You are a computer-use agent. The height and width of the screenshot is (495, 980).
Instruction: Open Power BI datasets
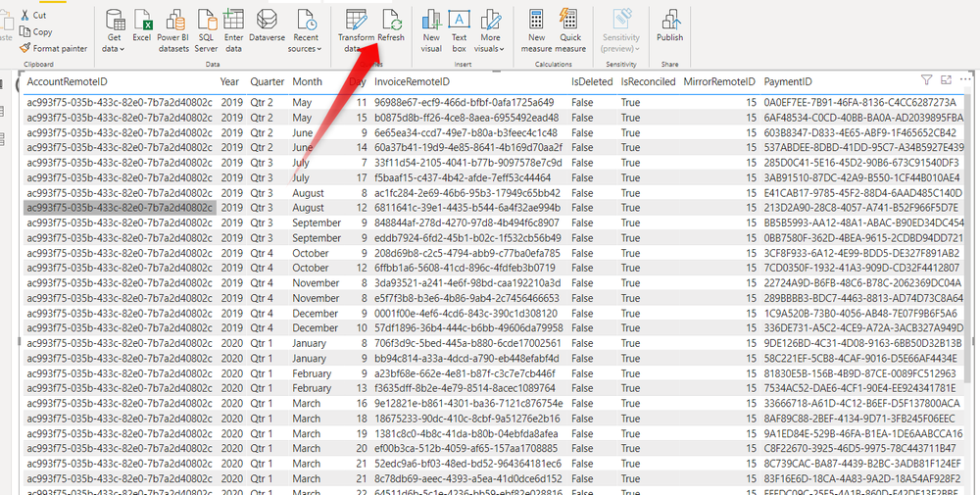tap(173, 29)
